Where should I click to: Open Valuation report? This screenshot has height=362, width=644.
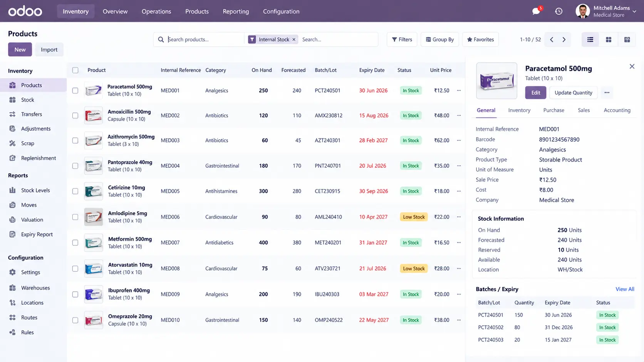[x=33, y=220]
